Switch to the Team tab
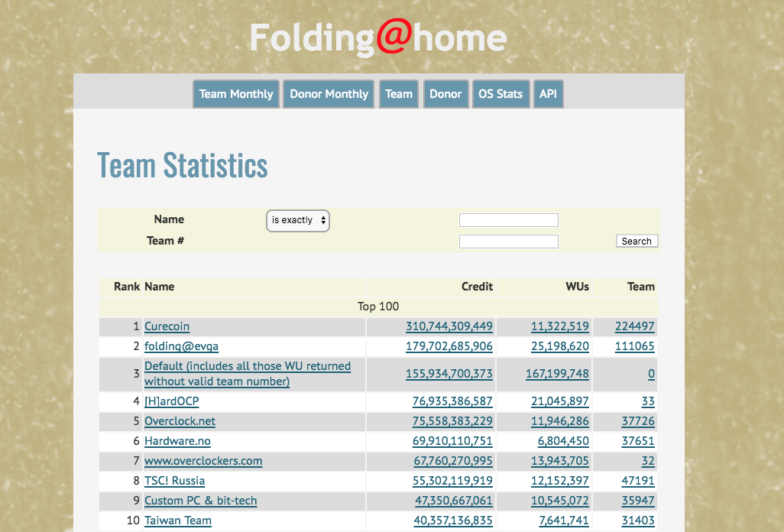The image size is (784, 532). [399, 94]
